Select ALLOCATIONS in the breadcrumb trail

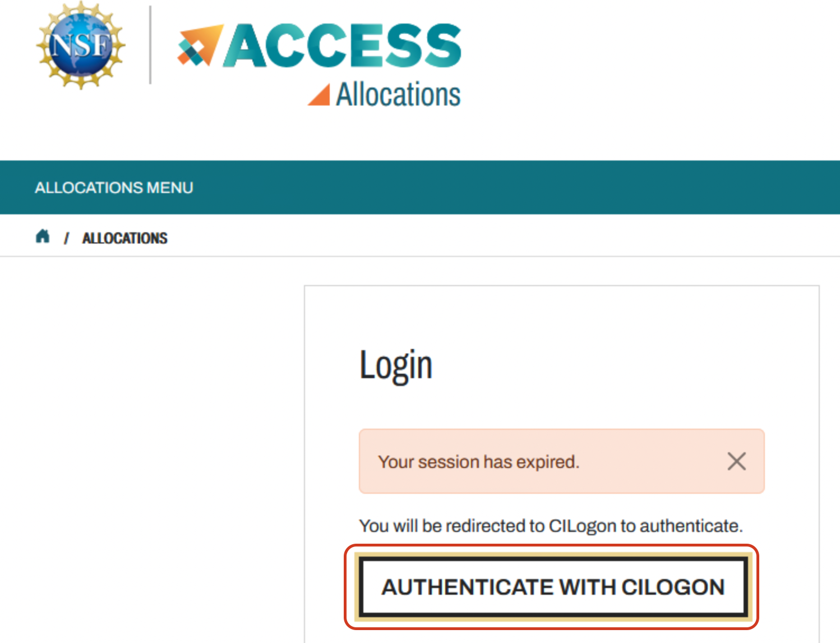(x=124, y=238)
